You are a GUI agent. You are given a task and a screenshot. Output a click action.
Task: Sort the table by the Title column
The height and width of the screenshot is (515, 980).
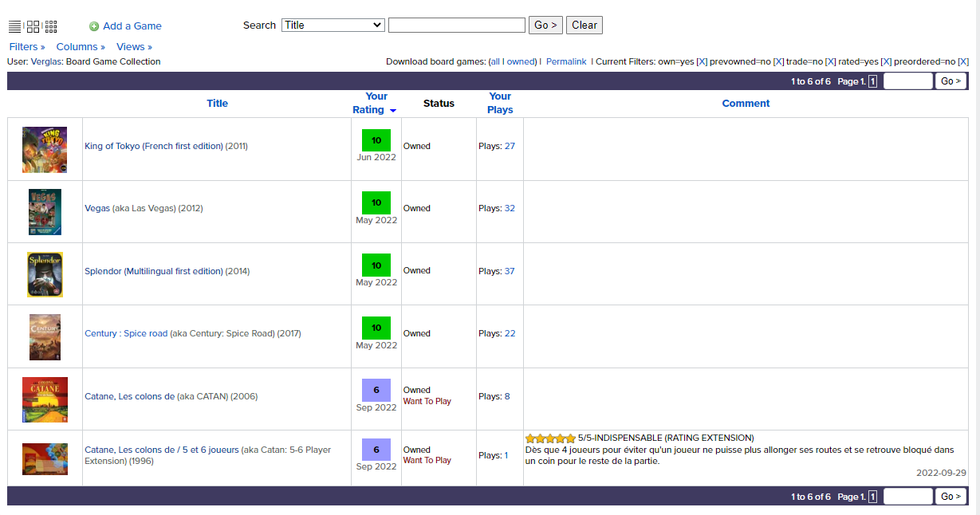[217, 104]
